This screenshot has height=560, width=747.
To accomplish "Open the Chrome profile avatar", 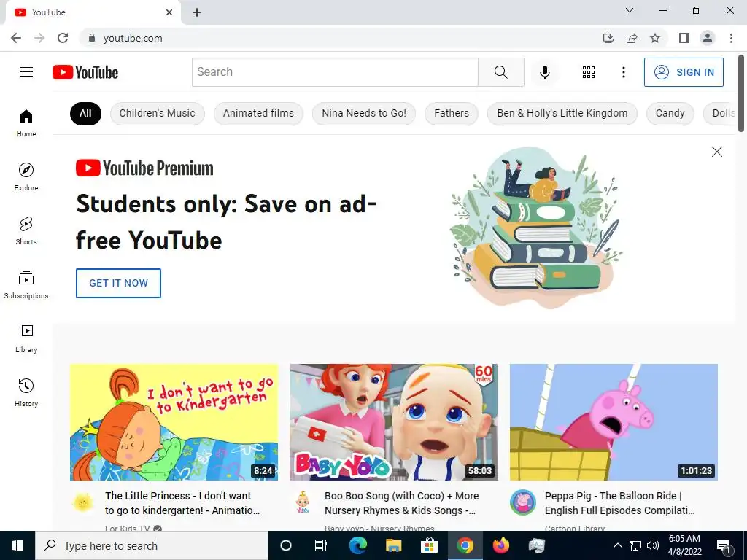I will [708, 38].
